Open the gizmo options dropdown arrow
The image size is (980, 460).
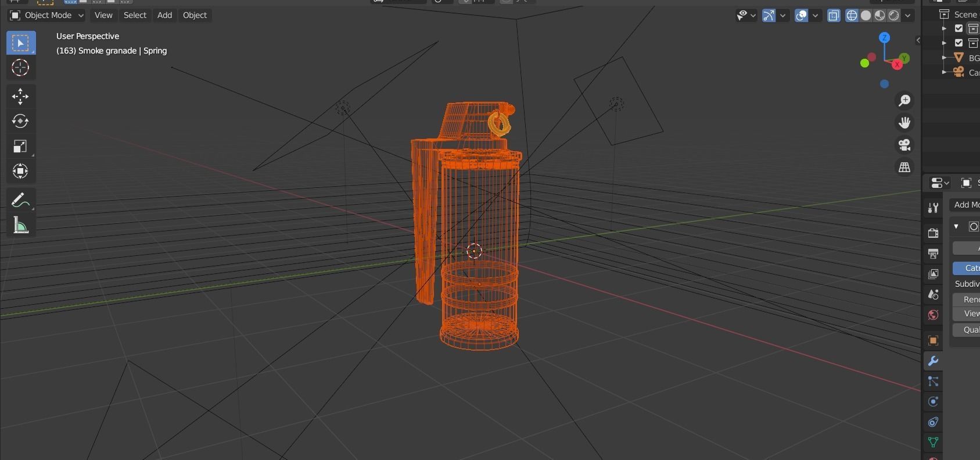tap(782, 16)
